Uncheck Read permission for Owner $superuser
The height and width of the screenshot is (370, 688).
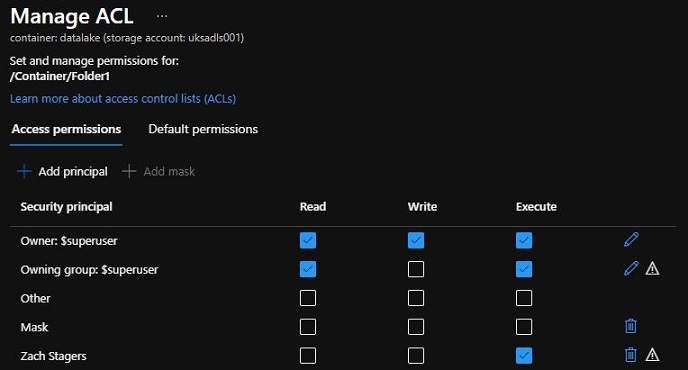308,240
